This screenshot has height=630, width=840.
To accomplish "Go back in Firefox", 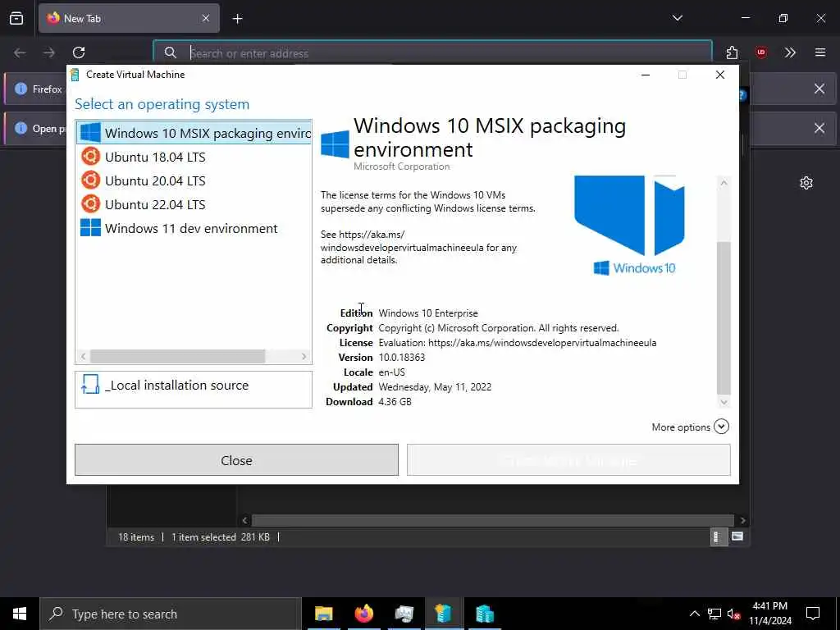I will pos(20,52).
